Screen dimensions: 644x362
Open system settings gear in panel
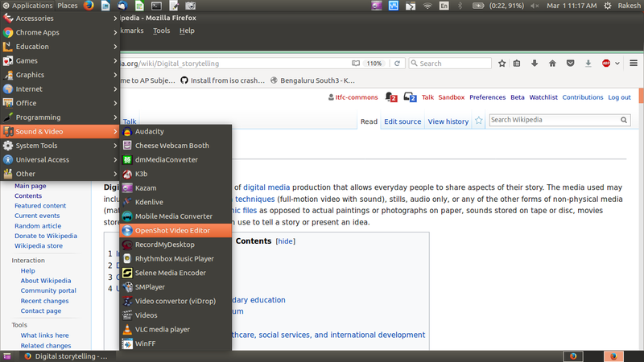(x=608, y=6)
